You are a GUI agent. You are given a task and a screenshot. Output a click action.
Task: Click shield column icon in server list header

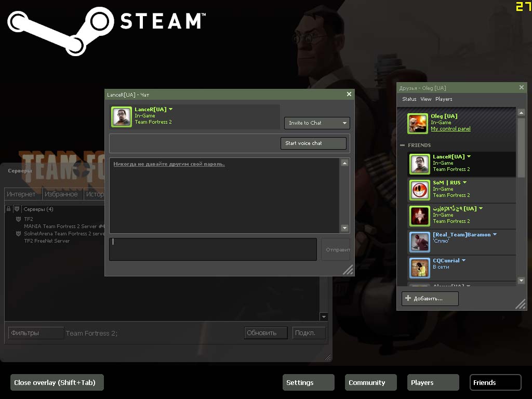click(17, 209)
